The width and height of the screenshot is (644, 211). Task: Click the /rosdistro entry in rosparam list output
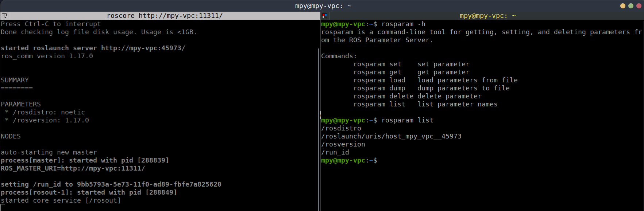tap(341, 128)
